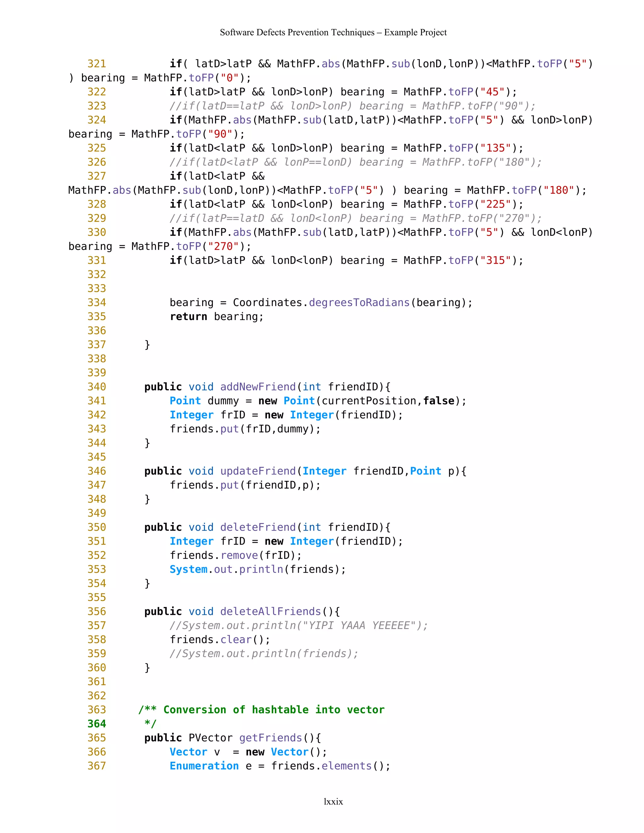Click the comment containing toFP("180")
This screenshot has width=644, height=833.
(356, 162)
